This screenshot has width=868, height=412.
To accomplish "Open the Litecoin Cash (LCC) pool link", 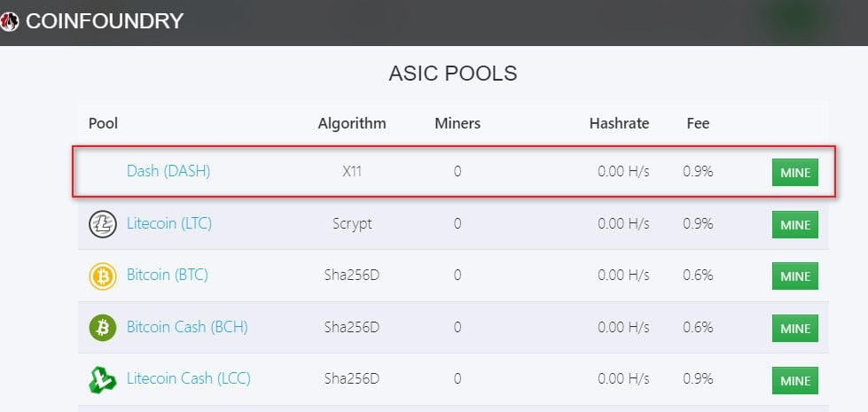I will [x=189, y=379].
